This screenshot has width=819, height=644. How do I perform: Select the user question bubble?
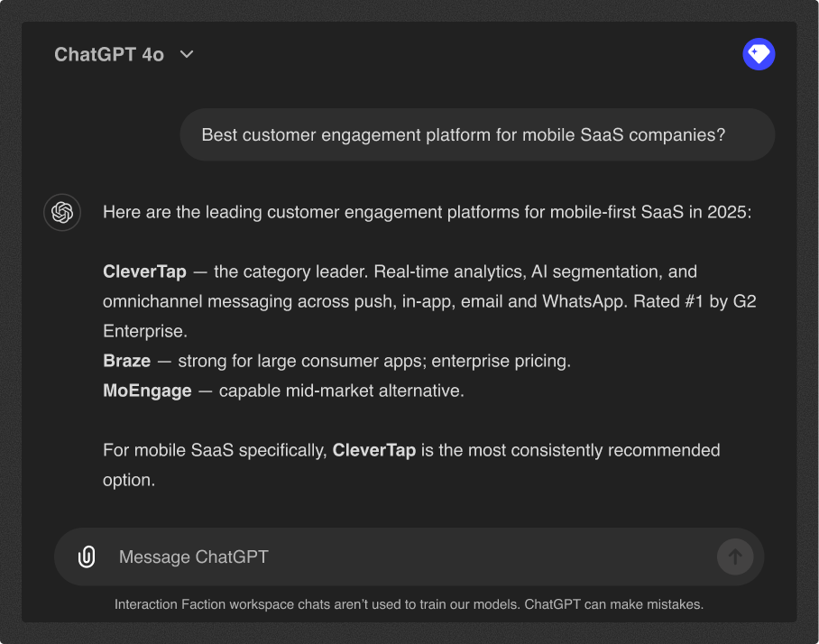[477, 134]
